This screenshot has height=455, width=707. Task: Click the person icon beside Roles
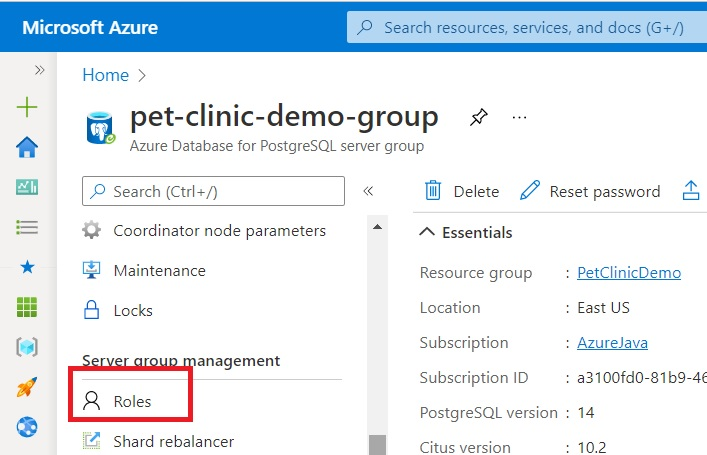coord(92,401)
